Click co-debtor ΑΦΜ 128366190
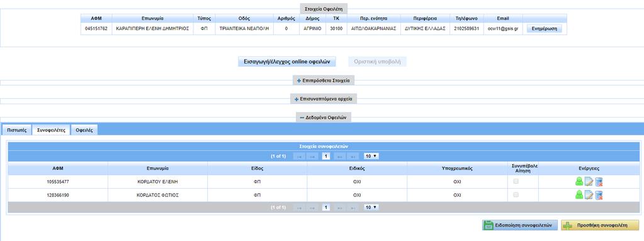 tap(58, 196)
